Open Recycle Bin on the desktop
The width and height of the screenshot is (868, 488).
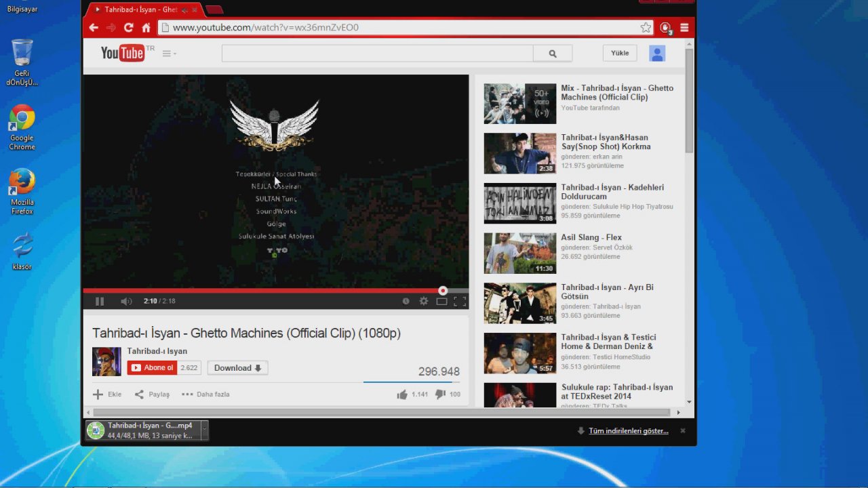click(22, 62)
